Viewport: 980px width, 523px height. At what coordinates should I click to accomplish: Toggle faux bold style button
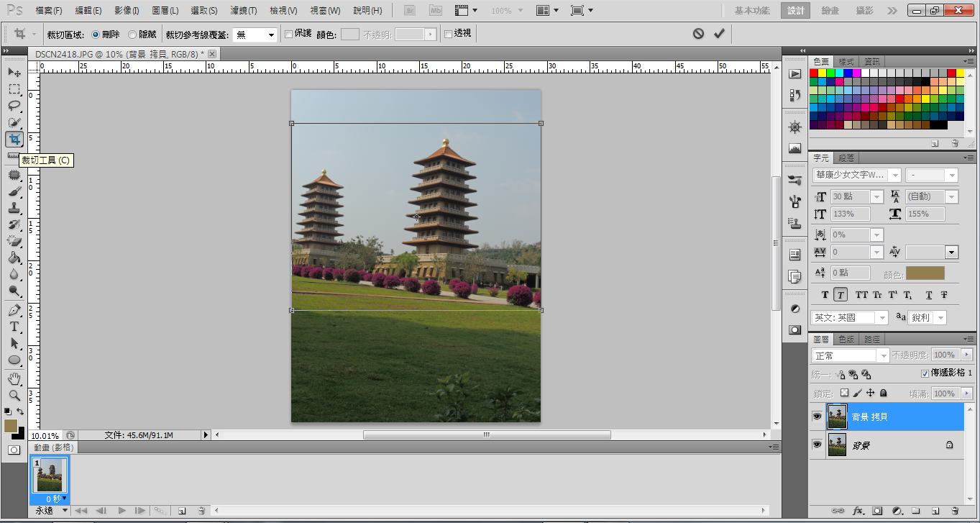pyautogui.click(x=825, y=295)
